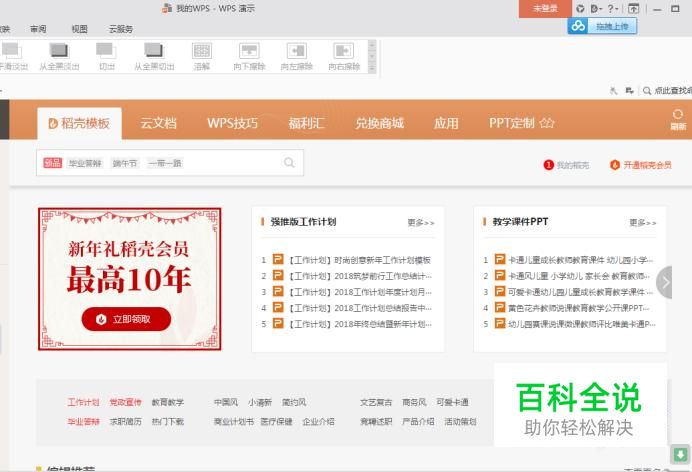Apply the 从全黑淡出 transition effect
692x472 pixels.
point(59,56)
